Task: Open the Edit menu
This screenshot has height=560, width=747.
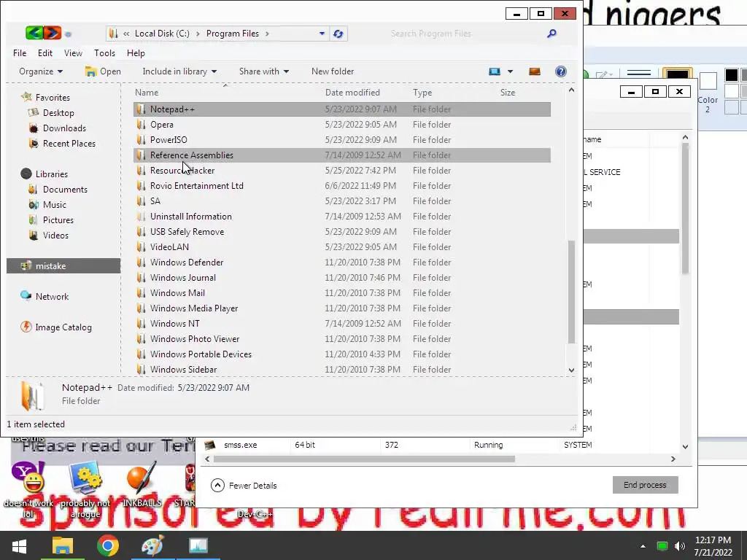Action: coord(45,52)
